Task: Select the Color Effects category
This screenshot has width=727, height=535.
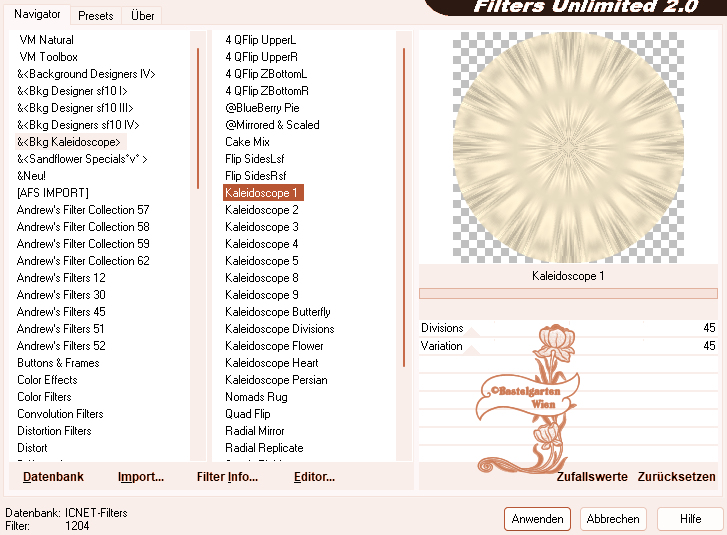Action: tap(47, 380)
